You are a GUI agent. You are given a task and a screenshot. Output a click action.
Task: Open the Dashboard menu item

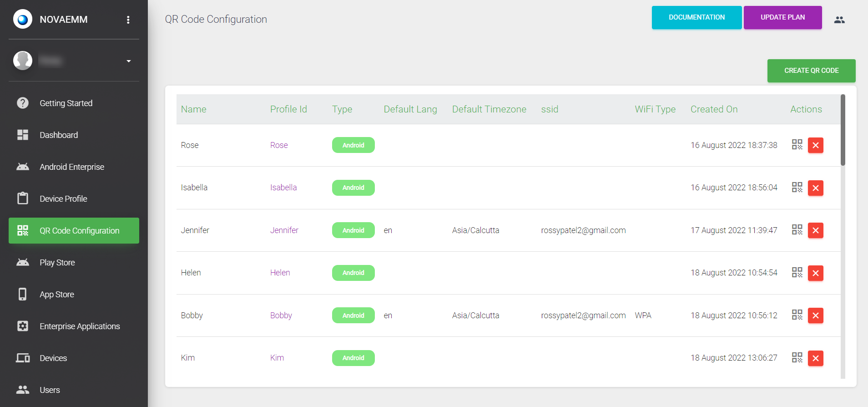tap(59, 135)
